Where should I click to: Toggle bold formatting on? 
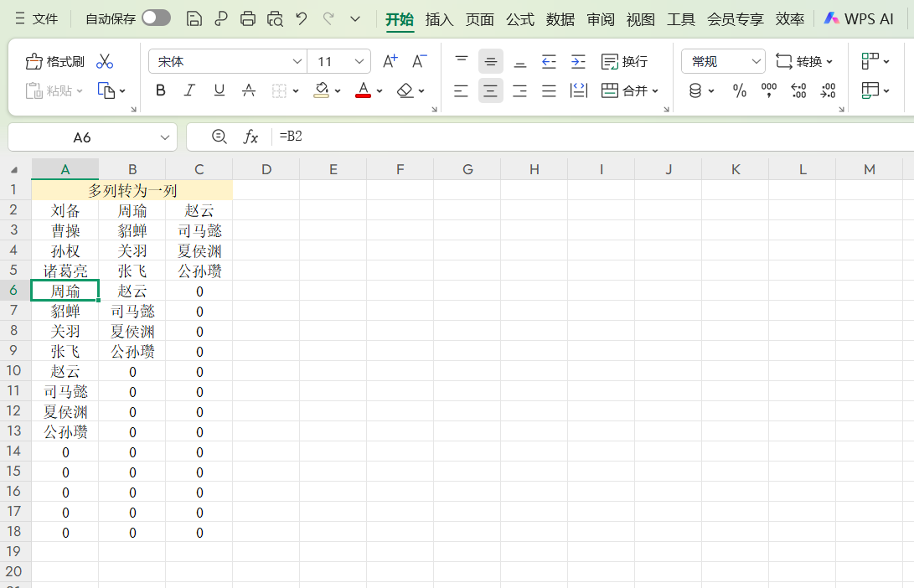point(160,90)
